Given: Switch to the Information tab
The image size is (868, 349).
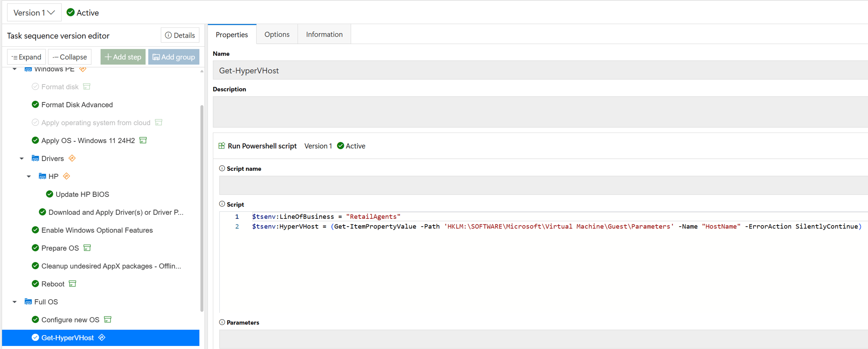Looking at the screenshot, I should pos(324,34).
